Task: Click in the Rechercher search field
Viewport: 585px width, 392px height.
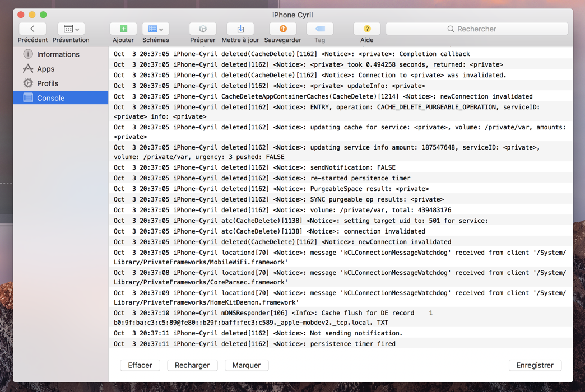Action: point(476,29)
